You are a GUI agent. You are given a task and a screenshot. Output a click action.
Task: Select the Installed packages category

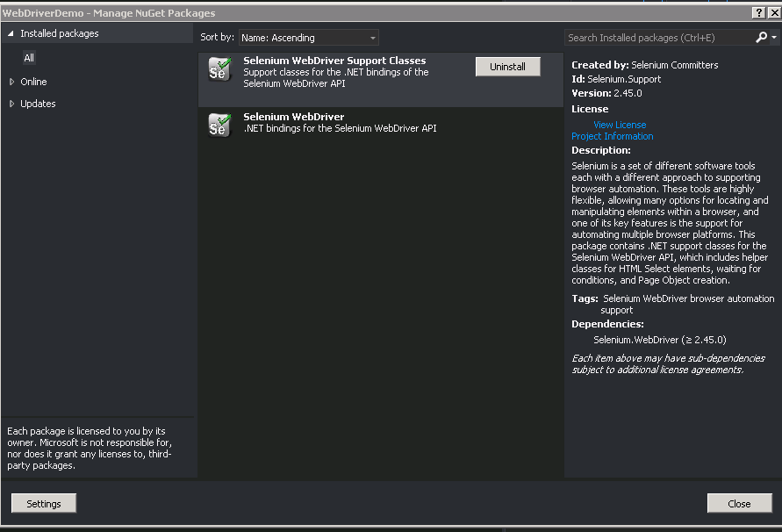click(x=60, y=33)
